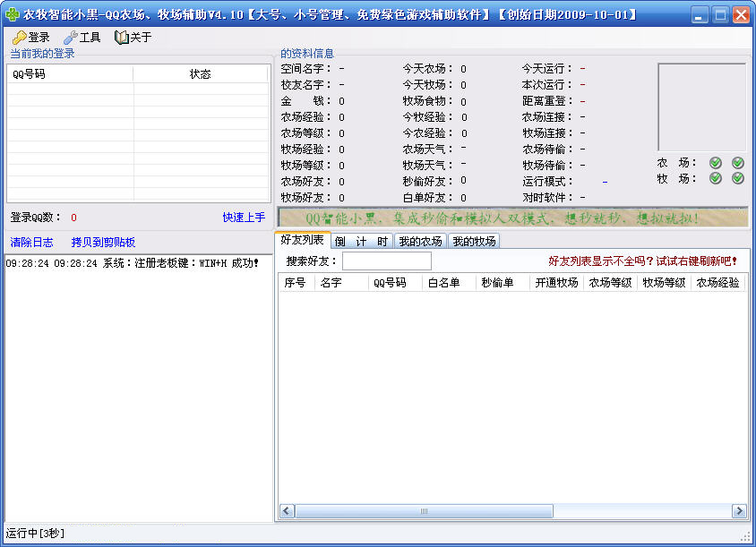The width and height of the screenshot is (756, 547).
Task: Click the 距离重登 label
Action: point(547,101)
